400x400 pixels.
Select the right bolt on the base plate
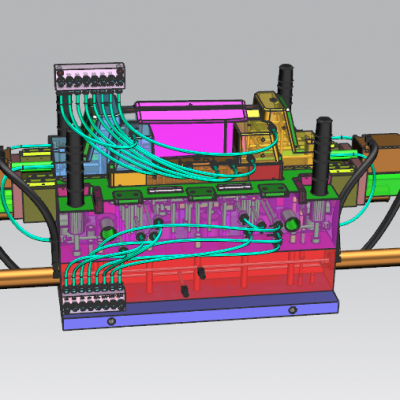click(x=293, y=310)
